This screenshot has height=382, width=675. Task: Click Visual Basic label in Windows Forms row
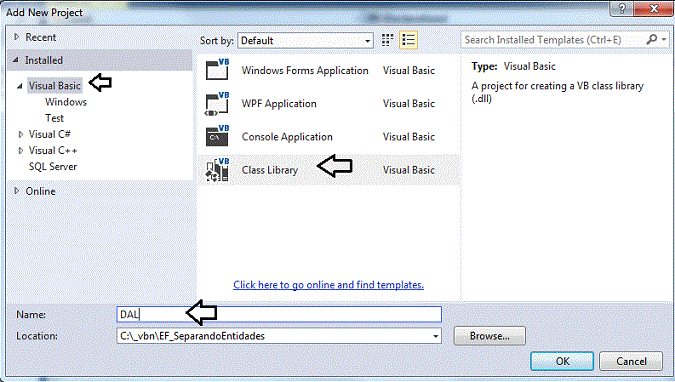coord(409,70)
